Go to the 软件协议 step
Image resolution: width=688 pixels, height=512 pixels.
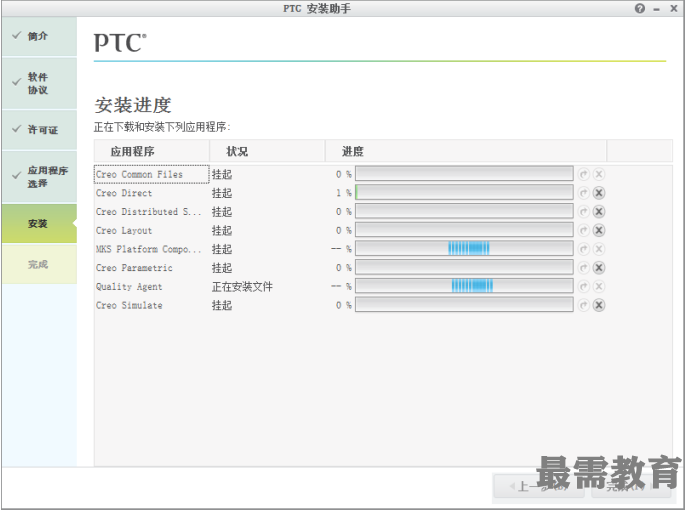pyautogui.click(x=39, y=83)
